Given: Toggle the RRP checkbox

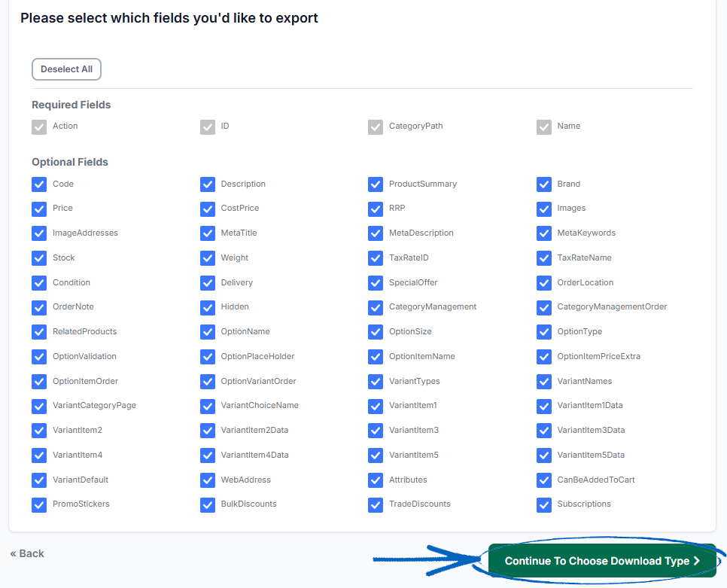Looking at the screenshot, I should pos(376,209).
